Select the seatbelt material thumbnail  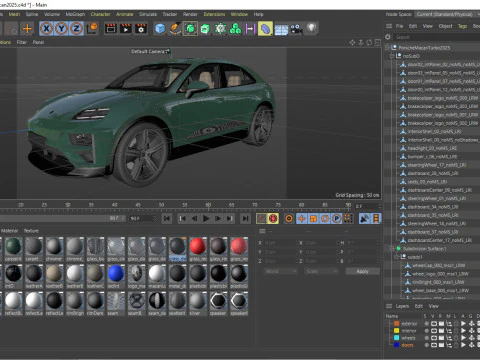coord(177,303)
